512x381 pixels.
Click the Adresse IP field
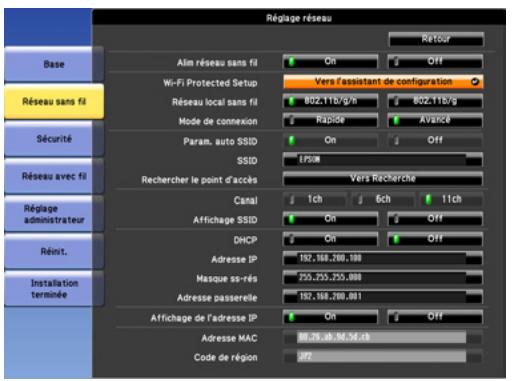point(382,258)
